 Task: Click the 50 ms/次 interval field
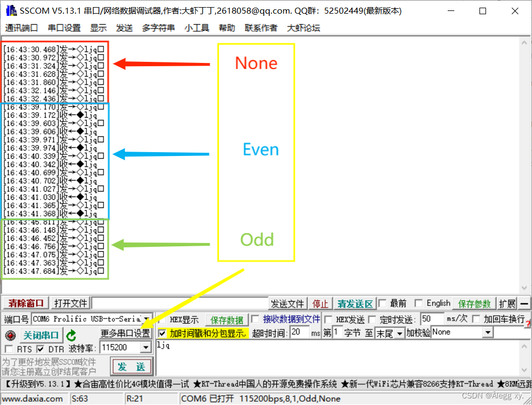pyautogui.click(x=432, y=319)
